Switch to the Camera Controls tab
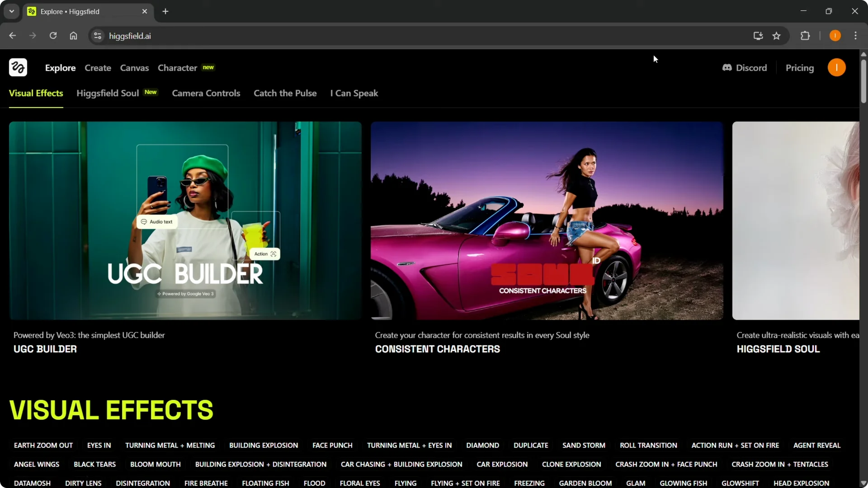This screenshot has height=488, width=868. tap(206, 93)
